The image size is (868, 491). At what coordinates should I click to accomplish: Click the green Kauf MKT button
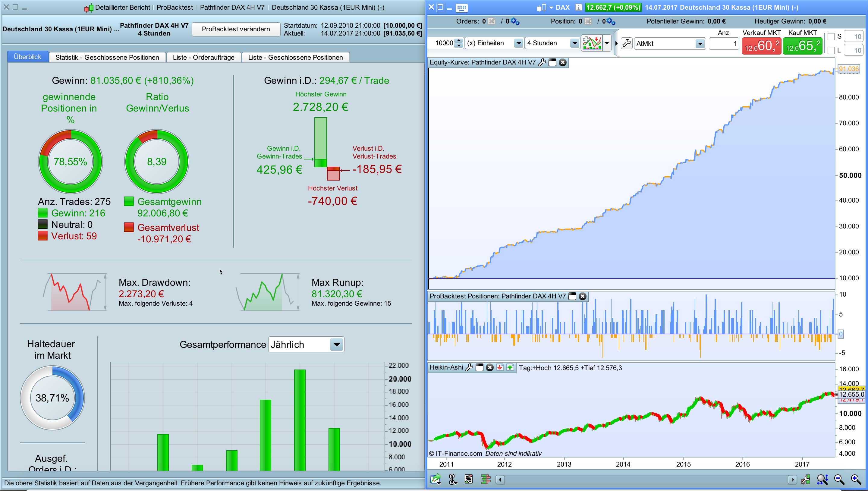(802, 46)
